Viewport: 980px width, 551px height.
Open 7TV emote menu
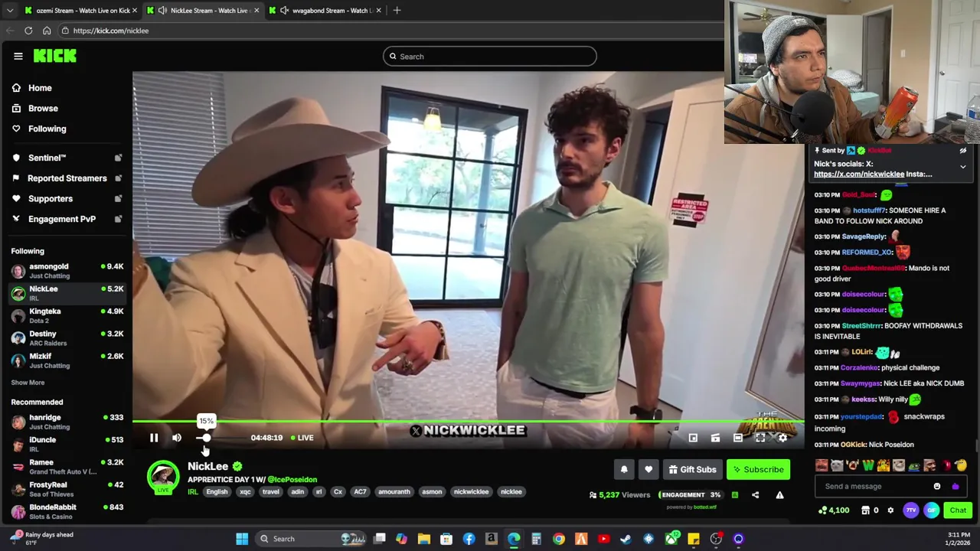point(910,510)
